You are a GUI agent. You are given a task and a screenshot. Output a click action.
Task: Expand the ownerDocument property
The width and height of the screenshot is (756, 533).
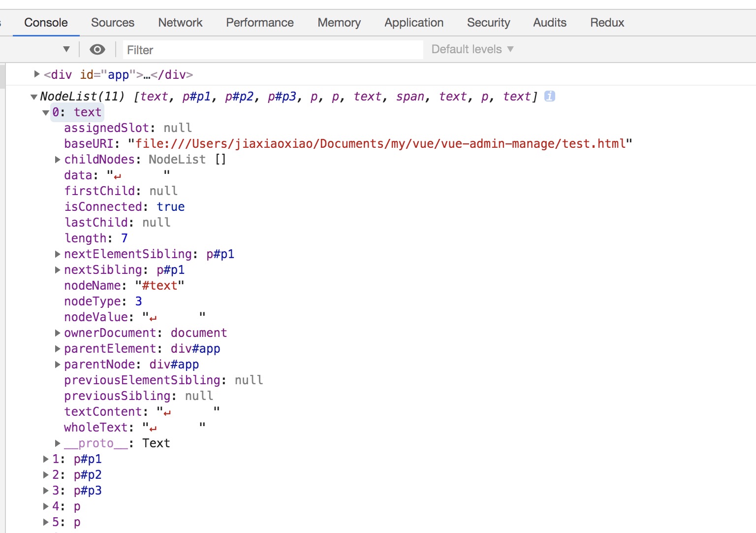point(58,333)
